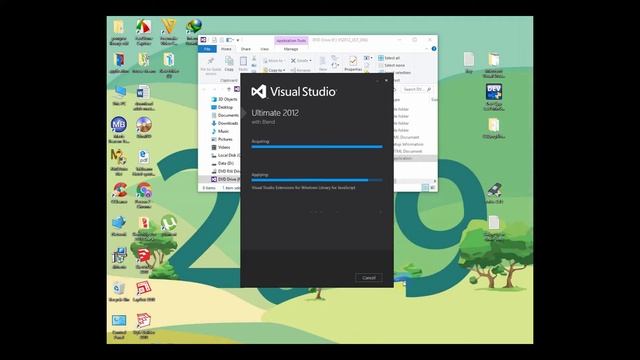
Task: Switch Explorer to large icons view
Action: pos(433,187)
